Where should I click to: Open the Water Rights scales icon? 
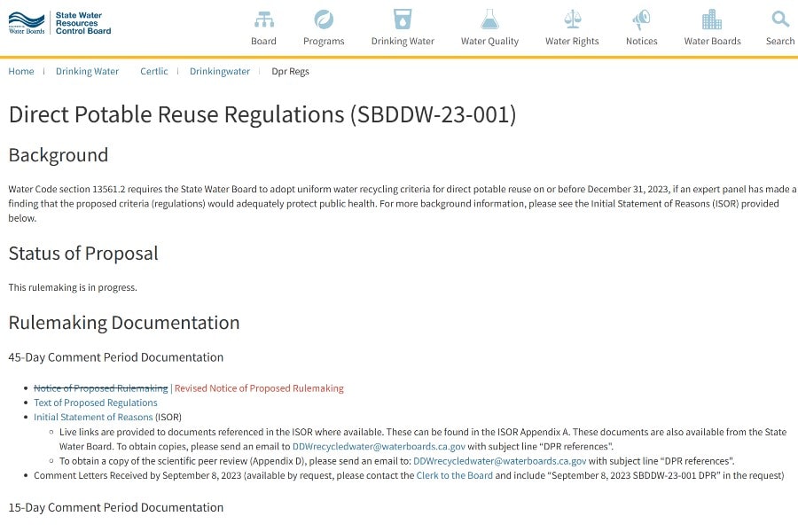pos(572,20)
